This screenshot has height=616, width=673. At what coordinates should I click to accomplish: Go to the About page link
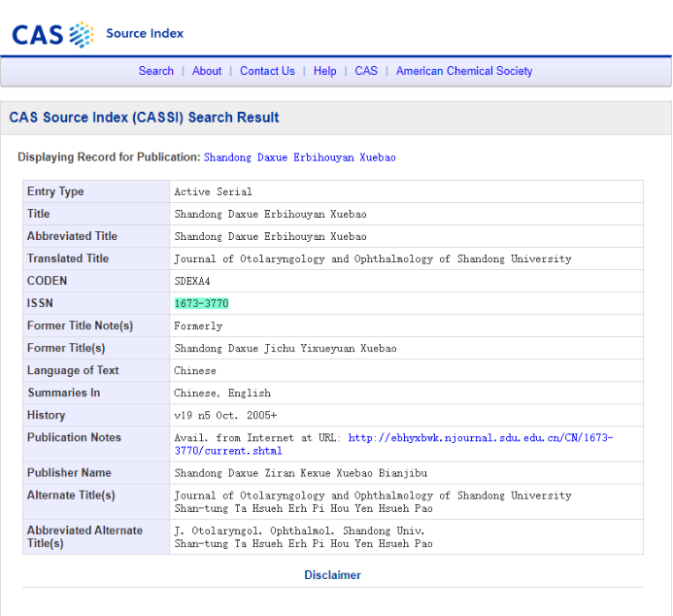pos(207,71)
